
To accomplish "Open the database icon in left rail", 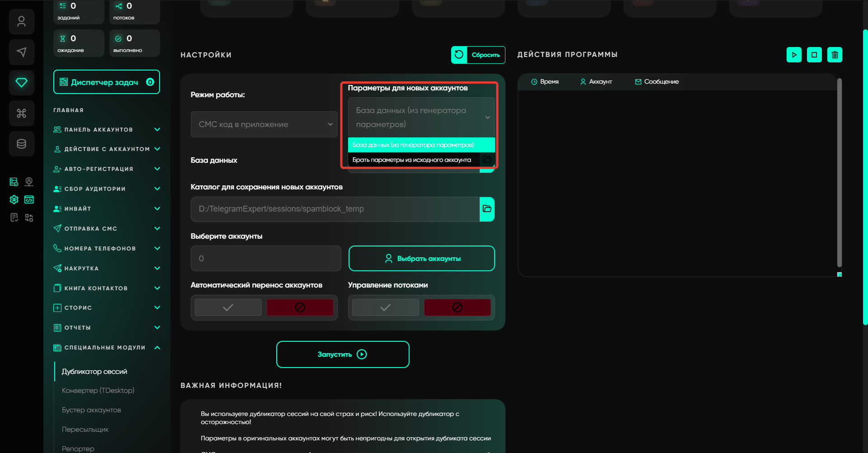I will click(21, 144).
